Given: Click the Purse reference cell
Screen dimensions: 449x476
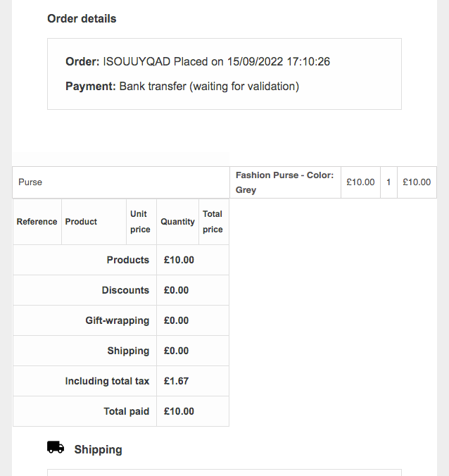Looking at the screenshot, I should pyautogui.click(x=30, y=182).
